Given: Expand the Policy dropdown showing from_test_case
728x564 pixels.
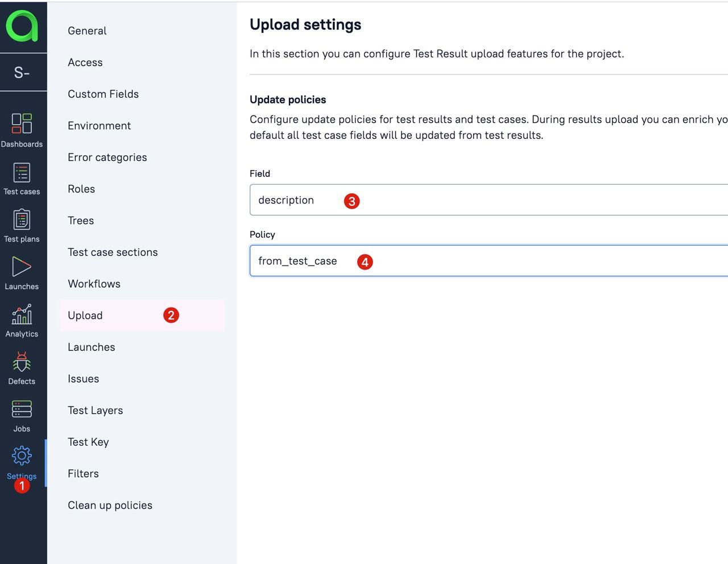Looking at the screenshot, I should (x=488, y=261).
